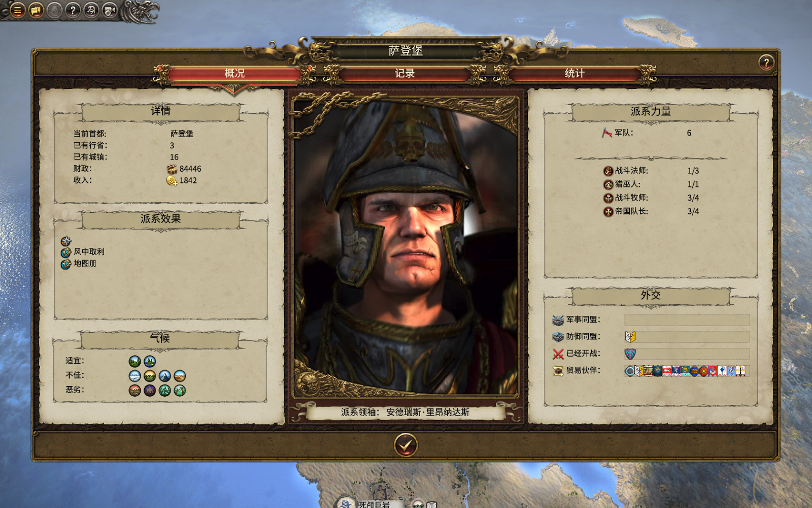Open the chat messages icon
This screenshot has width=812, height=508.
click(x=36, y=10)
